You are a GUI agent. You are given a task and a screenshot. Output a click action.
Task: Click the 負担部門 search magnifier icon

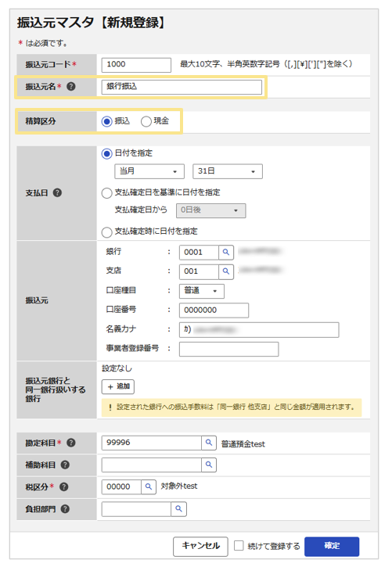click(178, 509)
